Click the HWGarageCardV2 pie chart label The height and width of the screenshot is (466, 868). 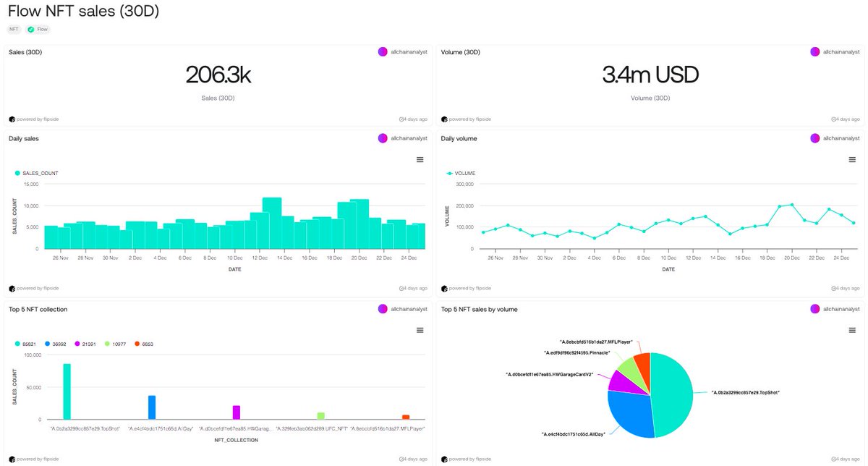click(x=549, y=374)
